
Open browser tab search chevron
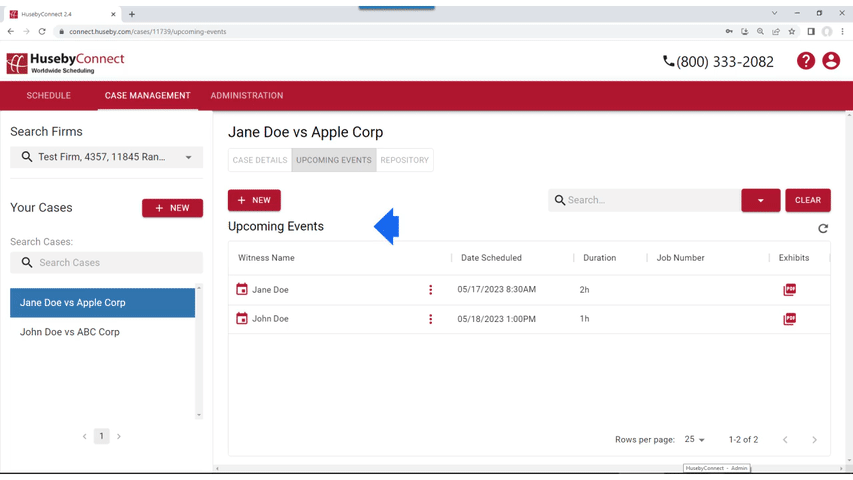pos(774,13)
